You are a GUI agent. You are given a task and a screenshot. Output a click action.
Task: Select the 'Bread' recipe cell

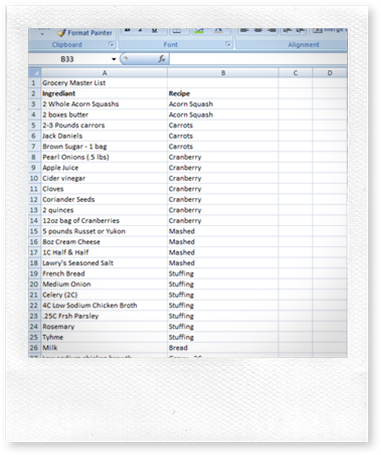[x=223, y=348]
